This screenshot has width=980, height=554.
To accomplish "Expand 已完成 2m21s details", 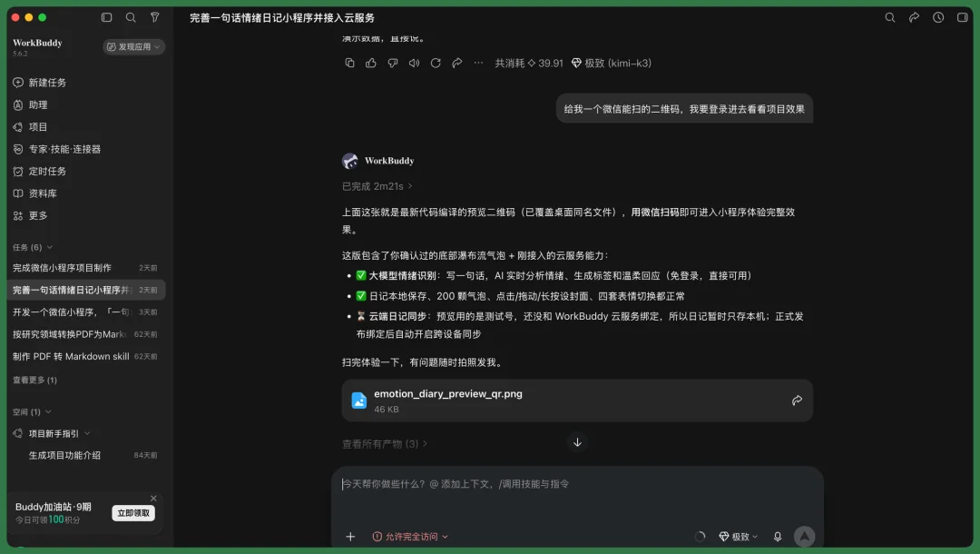I will point(377,186).
